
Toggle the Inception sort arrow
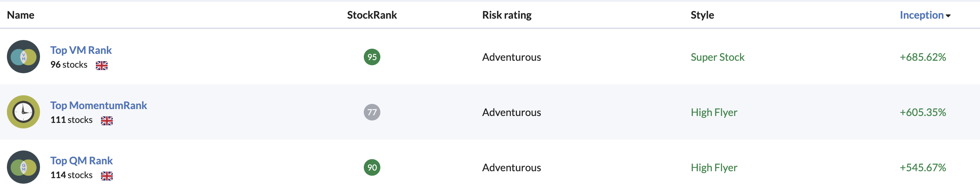pyautogui.click(x=948, y=16)
